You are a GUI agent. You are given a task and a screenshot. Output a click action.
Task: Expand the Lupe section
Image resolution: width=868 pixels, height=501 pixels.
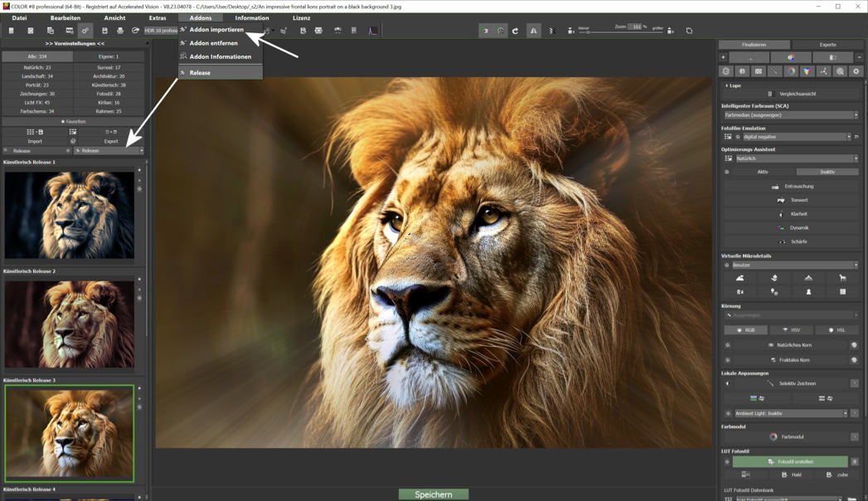[x=733, y=85]
